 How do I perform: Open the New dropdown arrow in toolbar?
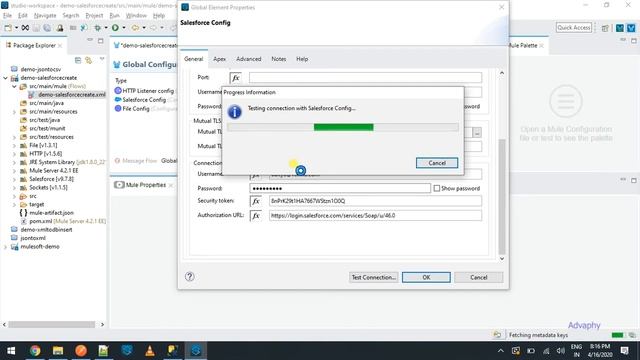coord(16,28)
